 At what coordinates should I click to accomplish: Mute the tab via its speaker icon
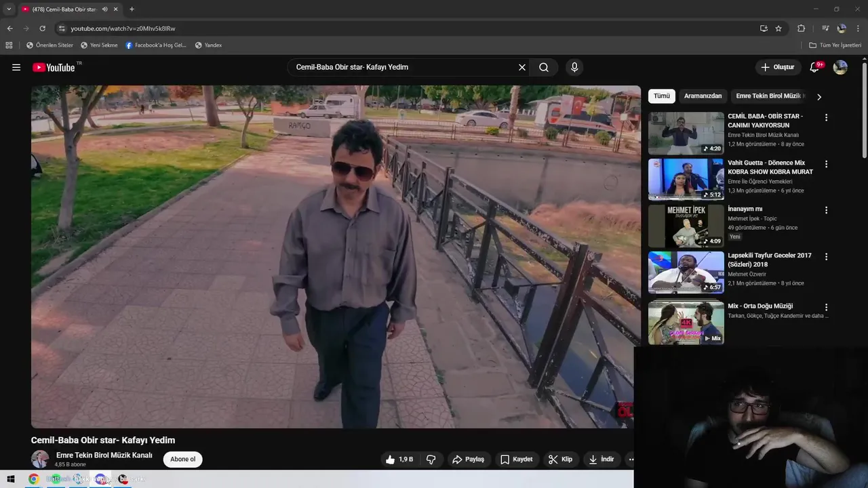[105, 9]
